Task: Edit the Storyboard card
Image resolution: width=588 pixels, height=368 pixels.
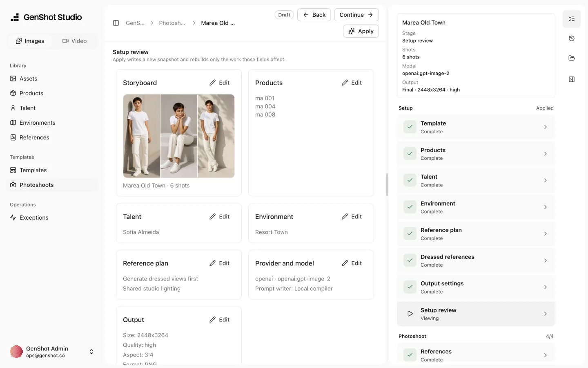Action: (220, 83)
